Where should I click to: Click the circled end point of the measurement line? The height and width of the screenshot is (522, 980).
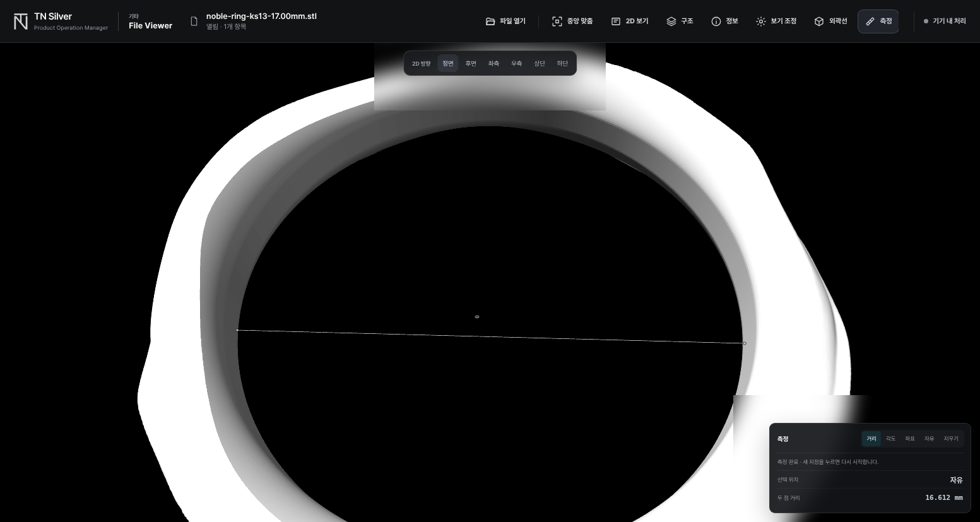[x=745, y=343]
